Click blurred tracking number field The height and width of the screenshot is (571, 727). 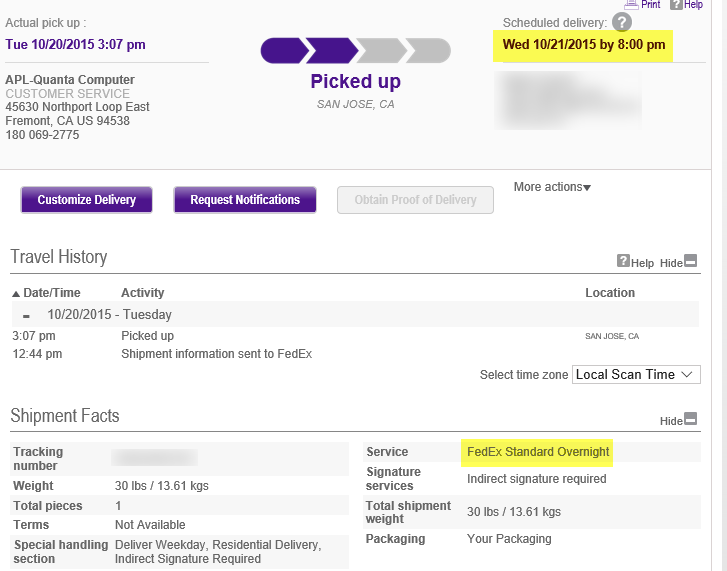click(155, 458)
